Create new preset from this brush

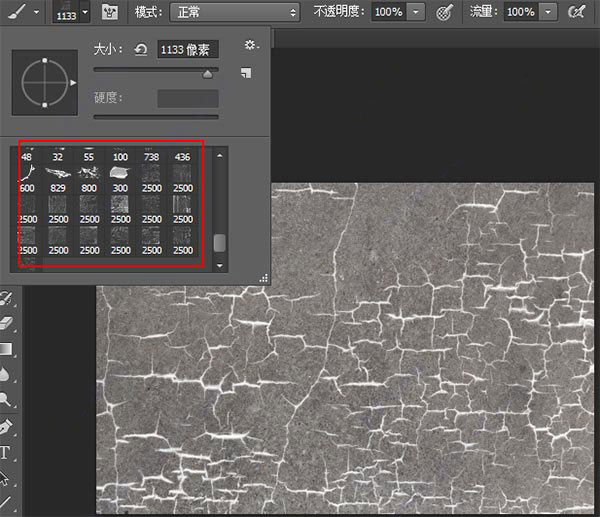tap(246, 73)
